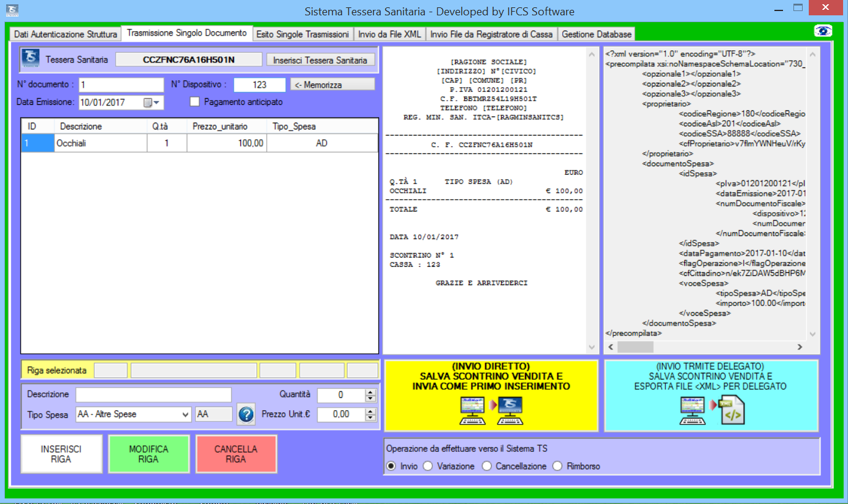Click the red CANCELLA RIGA button
This screenshot has height=504, width=848.
[x=236, y=454]
